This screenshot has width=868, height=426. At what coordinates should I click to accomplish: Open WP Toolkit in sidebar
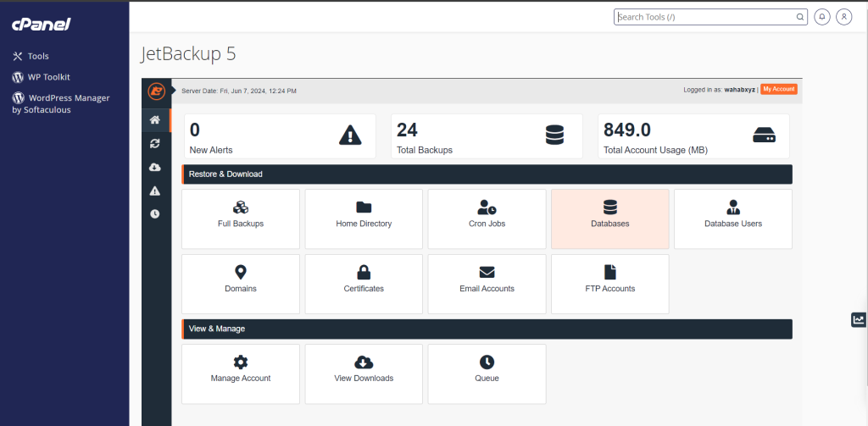point(48,77)
